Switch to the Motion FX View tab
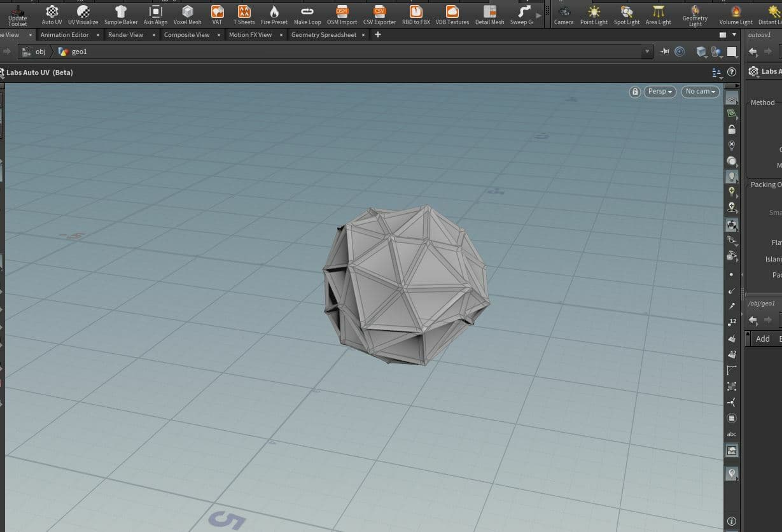The width and height of the screenshot is (782, 532). point(250,35)
